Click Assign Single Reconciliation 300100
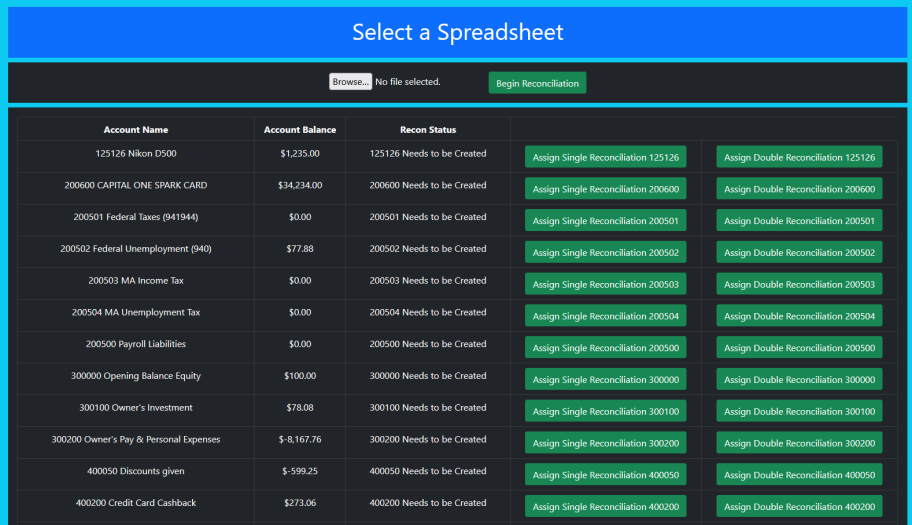This screenshot has height=525, width=912. point(605,412)
